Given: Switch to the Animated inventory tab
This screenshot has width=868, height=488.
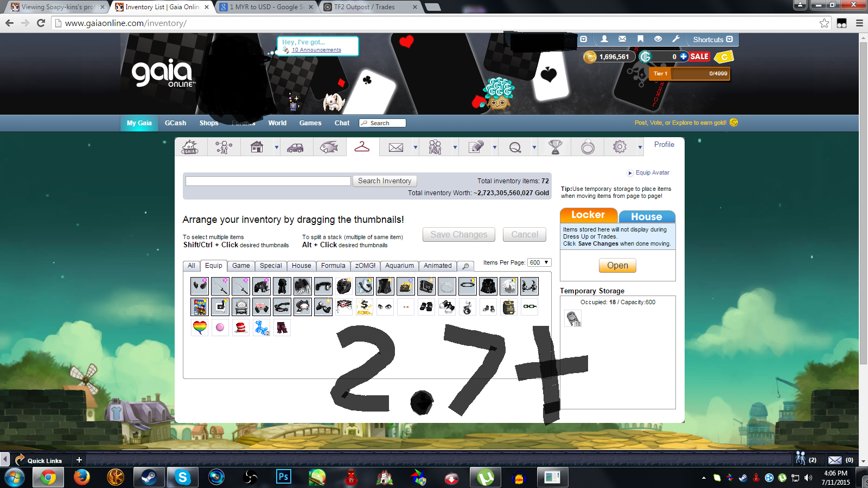Looking at the screenshot, I should [438, 266].
